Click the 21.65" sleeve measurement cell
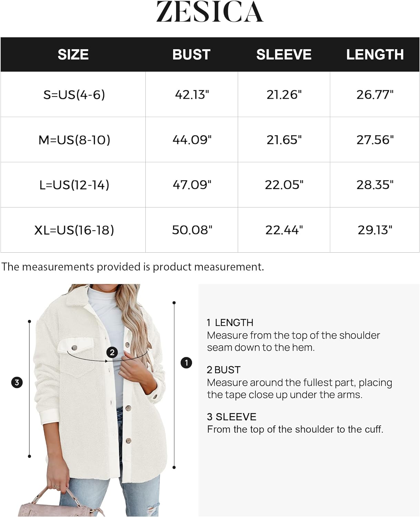Image resolution: width=420 pixels, height=517 pixels. [x=284, y=140]
